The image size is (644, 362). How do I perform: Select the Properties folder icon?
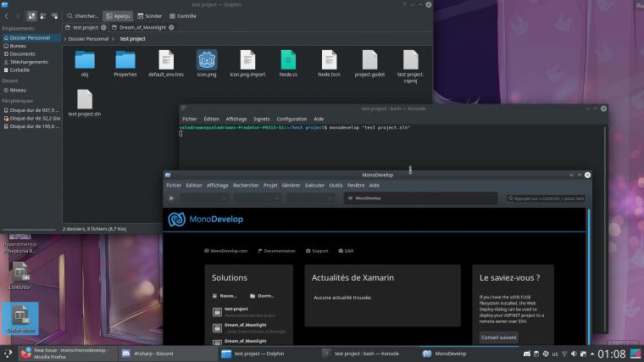(x=125, y=60)
